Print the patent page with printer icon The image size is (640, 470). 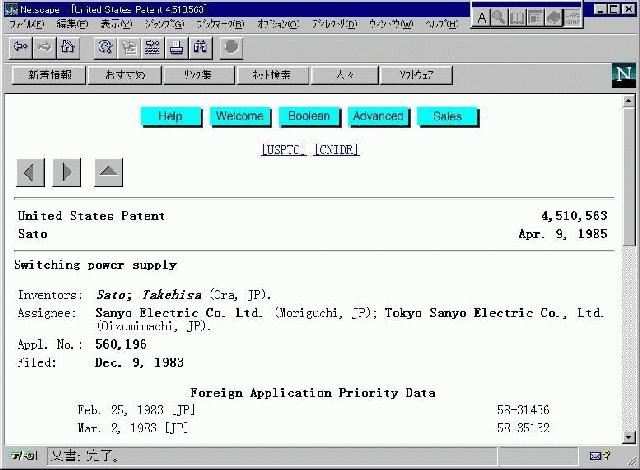[x=177, y=46]
